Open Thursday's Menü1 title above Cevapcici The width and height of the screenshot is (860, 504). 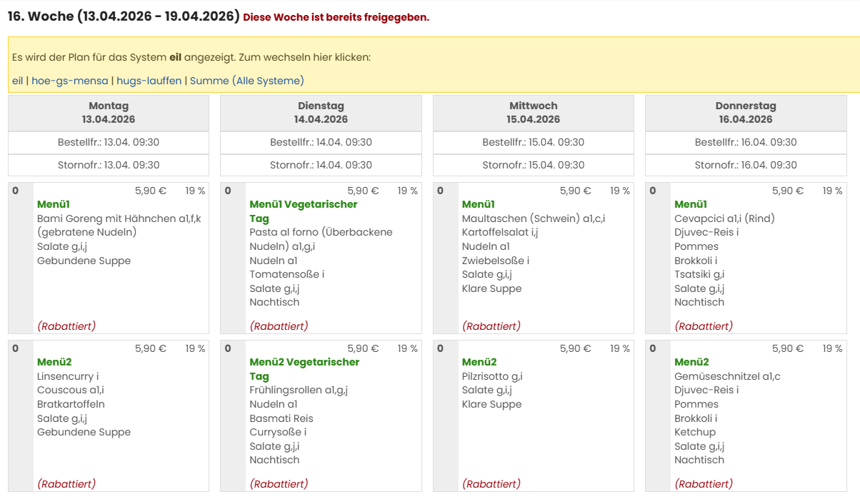tap(691, 204)
